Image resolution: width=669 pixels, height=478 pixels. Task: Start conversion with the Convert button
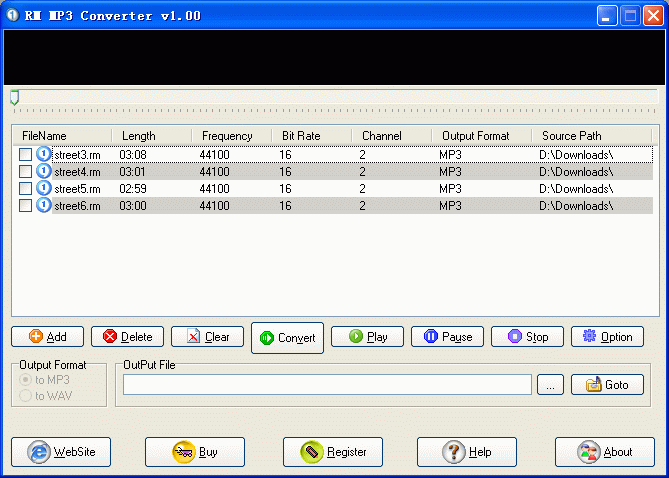pos(287,338)
